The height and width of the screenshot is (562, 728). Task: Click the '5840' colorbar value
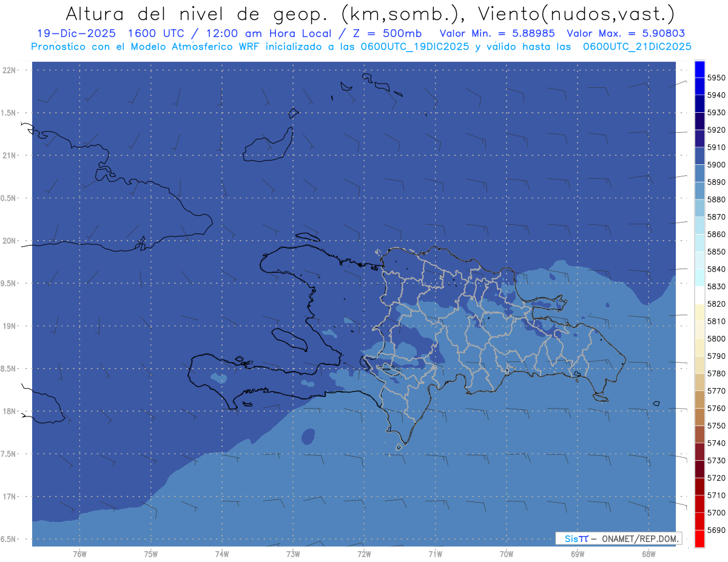point(716,269)
